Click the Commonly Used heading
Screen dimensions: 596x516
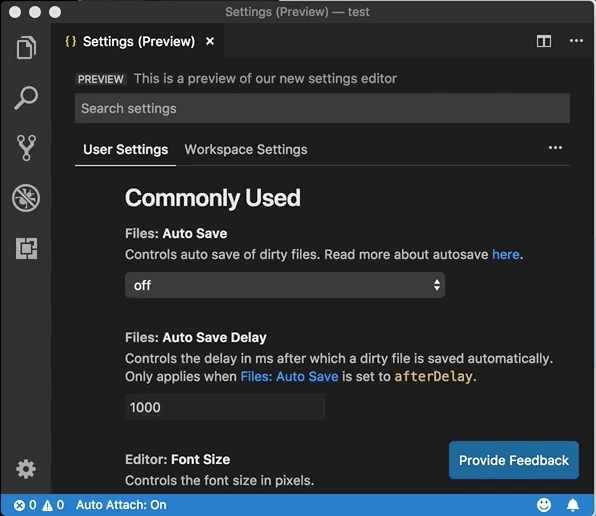click(x=213, y=198)
